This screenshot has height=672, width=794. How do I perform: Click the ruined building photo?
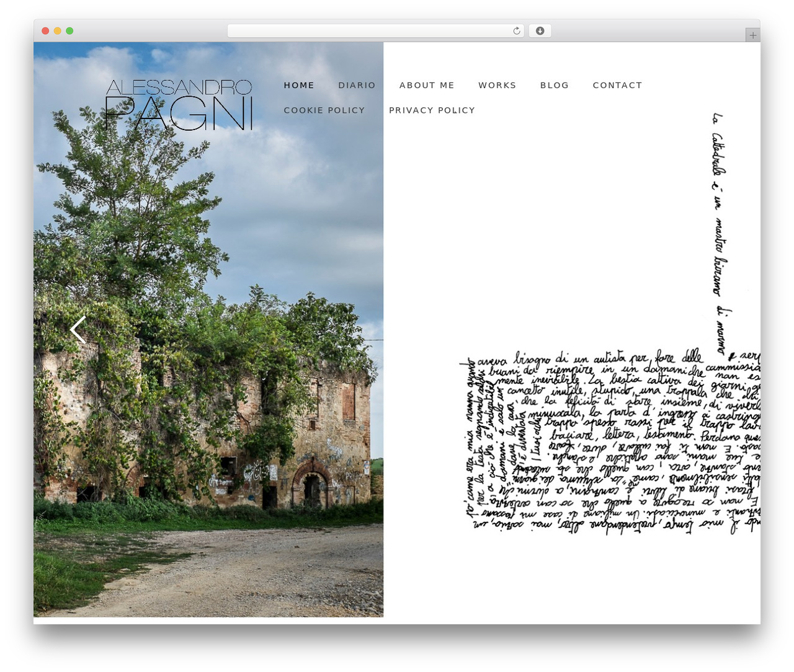[x=208, y=329]
